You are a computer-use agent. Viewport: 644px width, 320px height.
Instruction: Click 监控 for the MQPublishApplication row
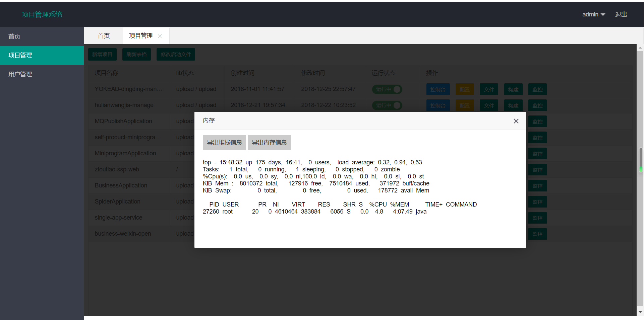[537, 122]
